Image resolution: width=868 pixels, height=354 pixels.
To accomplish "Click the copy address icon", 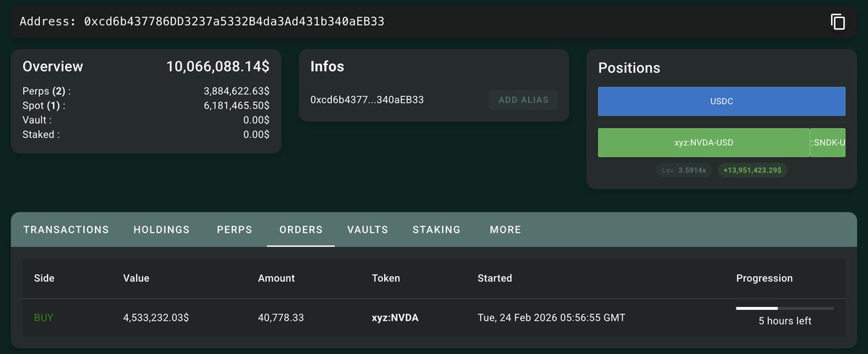I will [x=838, y=22].
